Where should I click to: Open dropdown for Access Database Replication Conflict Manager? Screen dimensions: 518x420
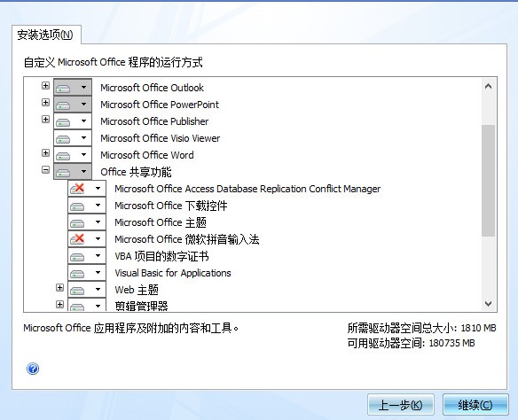click(98, 189)
